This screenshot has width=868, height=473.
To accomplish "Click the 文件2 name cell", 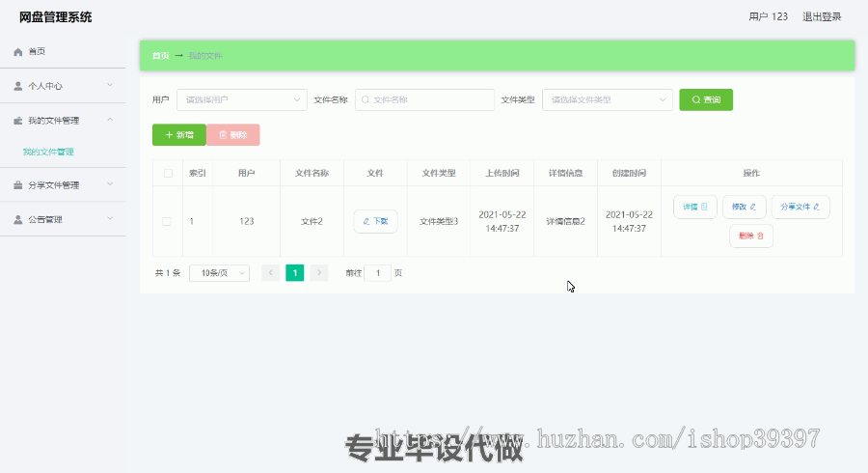I will click(312, 221).
